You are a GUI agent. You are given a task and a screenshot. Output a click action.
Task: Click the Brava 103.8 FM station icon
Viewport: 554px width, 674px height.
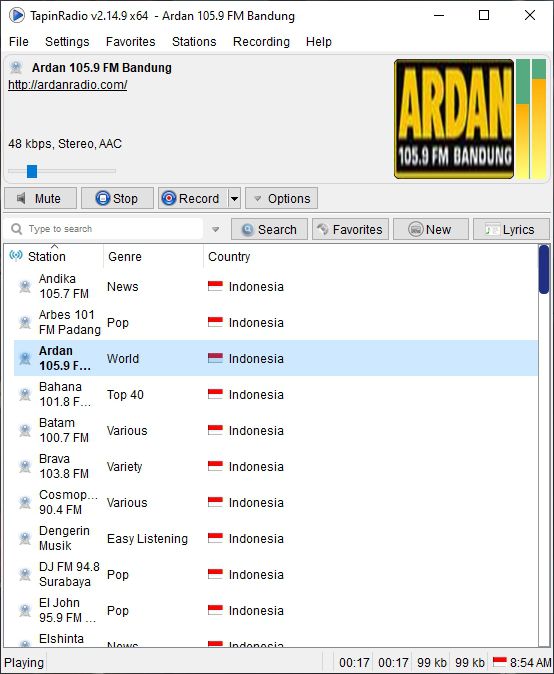coord(25,466)
